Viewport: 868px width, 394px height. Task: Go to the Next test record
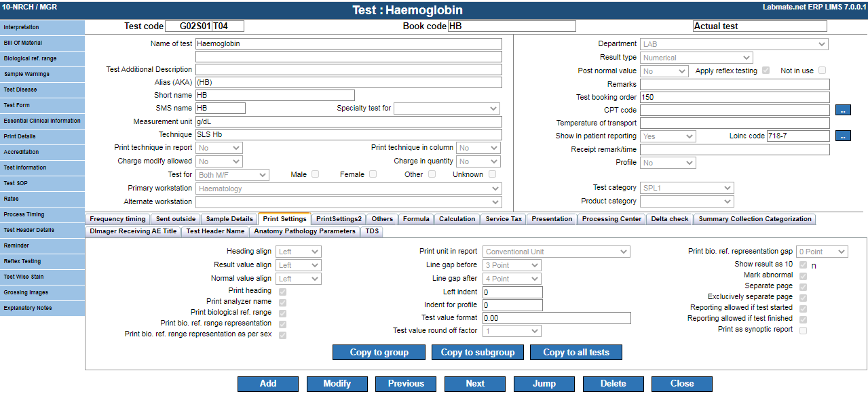pos(475,384)
